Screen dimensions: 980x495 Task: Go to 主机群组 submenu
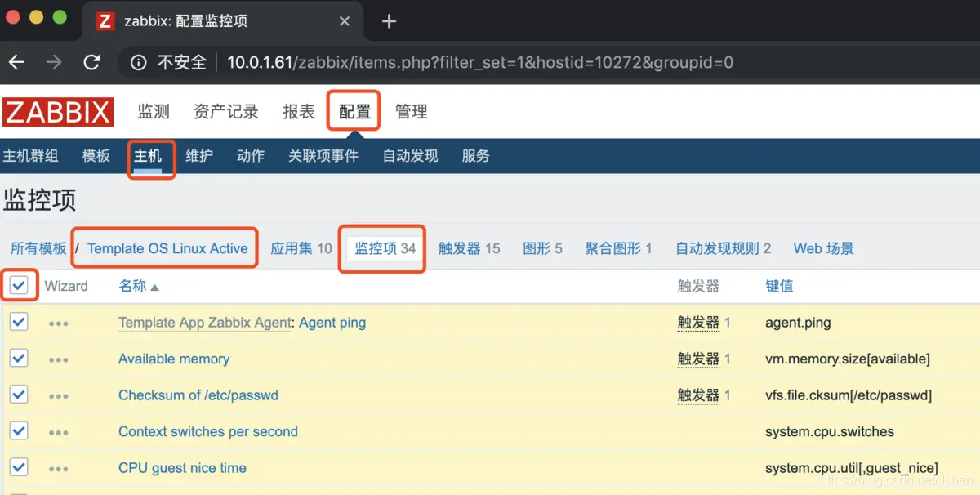pos(30,155)
